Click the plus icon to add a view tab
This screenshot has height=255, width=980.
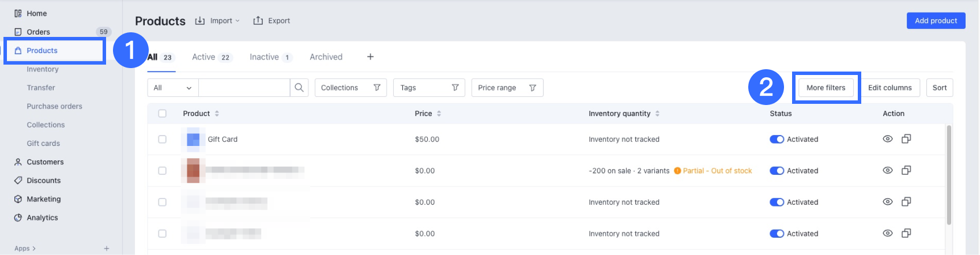pyautogui.click(x=370, y=57)
